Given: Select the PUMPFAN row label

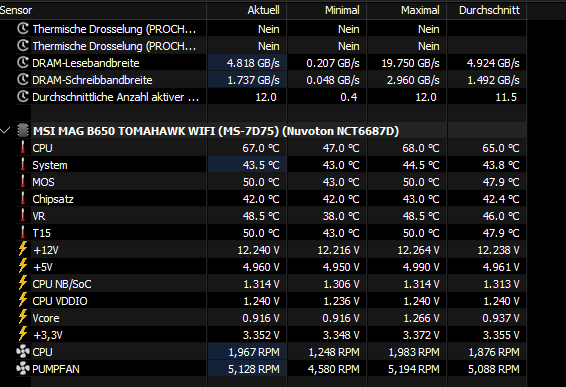Looking at the screenshot, I should [56, 369].
